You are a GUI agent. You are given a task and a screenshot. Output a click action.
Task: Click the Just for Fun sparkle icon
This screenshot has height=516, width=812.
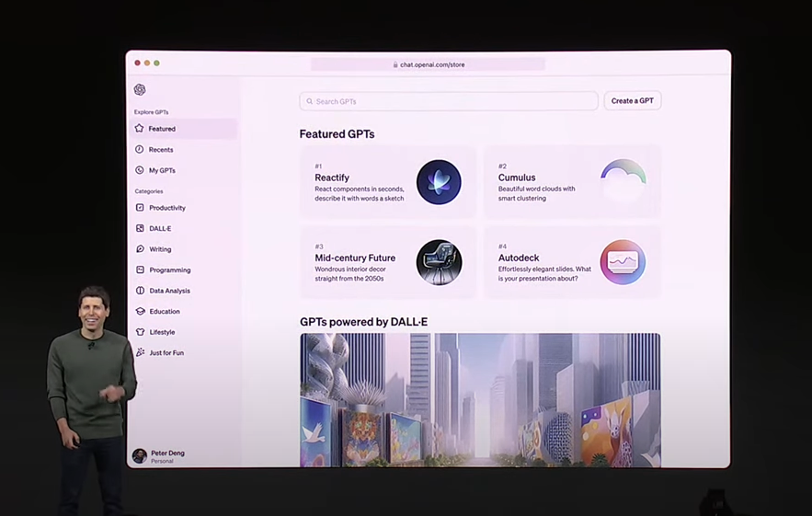click(140, 352)
